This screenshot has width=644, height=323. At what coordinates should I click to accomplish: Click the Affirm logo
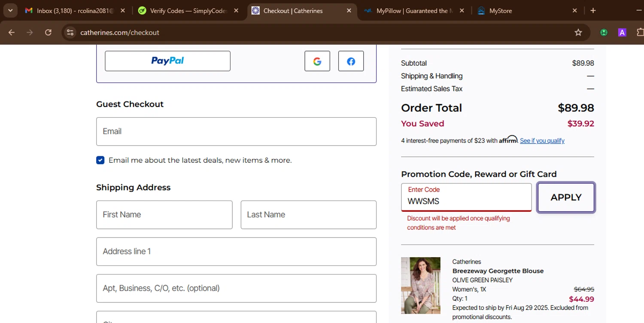[508, 140]
